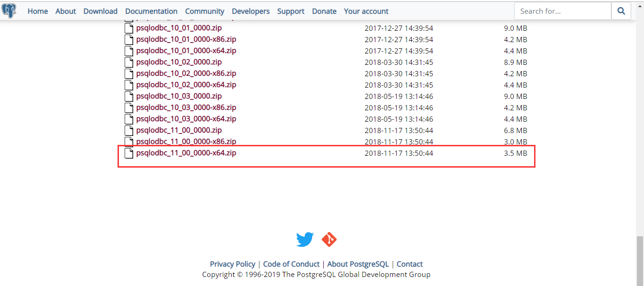Screen dimensions: 644x286
Task: Download psqlodbc_10_01_0000-x64.zip
Action: (x=186, y=50)
